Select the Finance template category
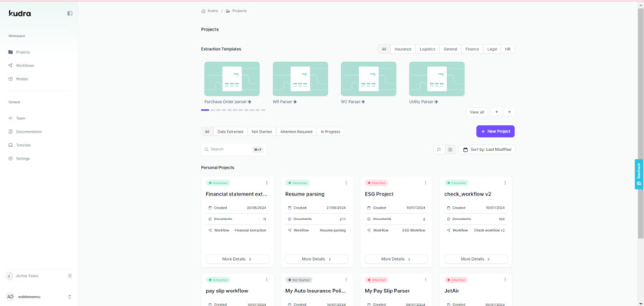 click(472, 49)
